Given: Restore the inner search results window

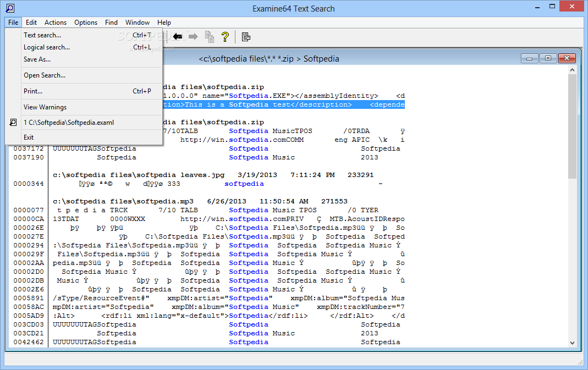Looking at the screenshot, I should (x=548, y=58).
